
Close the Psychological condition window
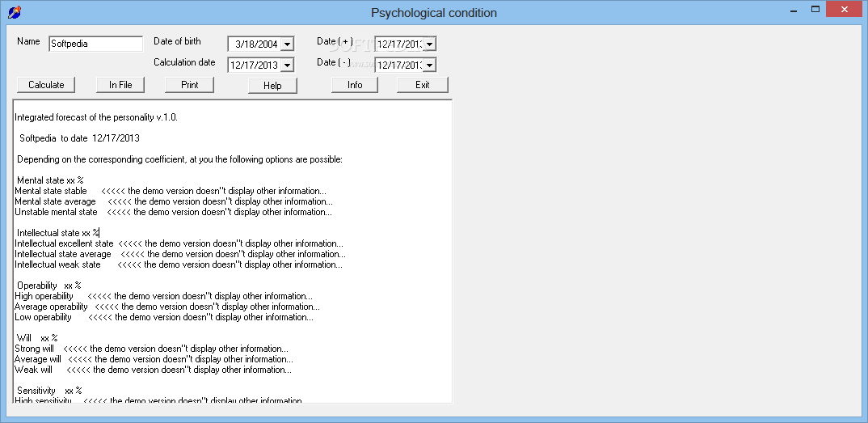[x=845, y=9]
